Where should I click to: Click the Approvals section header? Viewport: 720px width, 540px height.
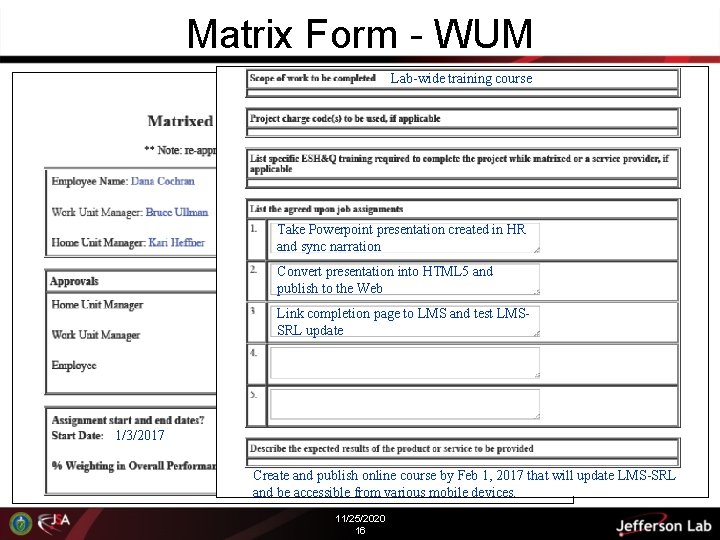tap(74, 281)
